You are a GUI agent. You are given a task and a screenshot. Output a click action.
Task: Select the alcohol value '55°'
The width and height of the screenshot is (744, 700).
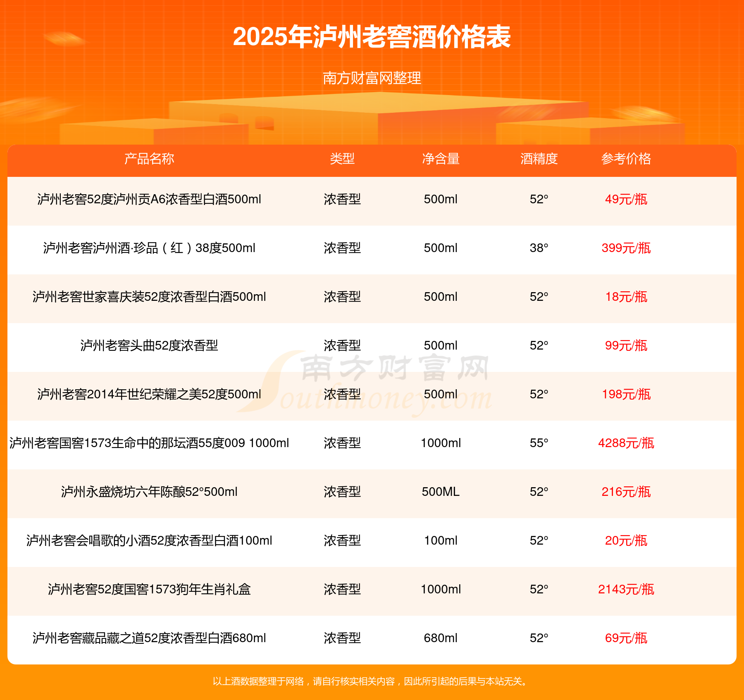[x=539, y=443]
